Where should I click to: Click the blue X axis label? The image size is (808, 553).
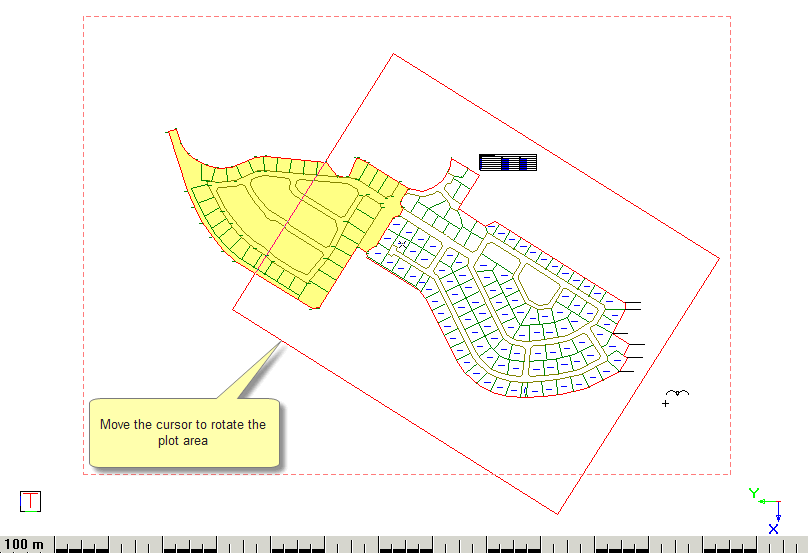coord(773,529)
